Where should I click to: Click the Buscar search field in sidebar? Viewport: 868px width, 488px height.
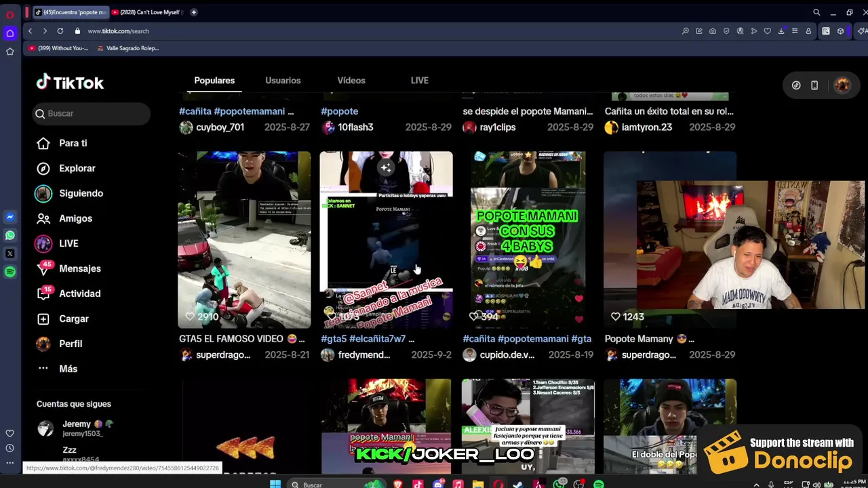click(x=92, y=113)
